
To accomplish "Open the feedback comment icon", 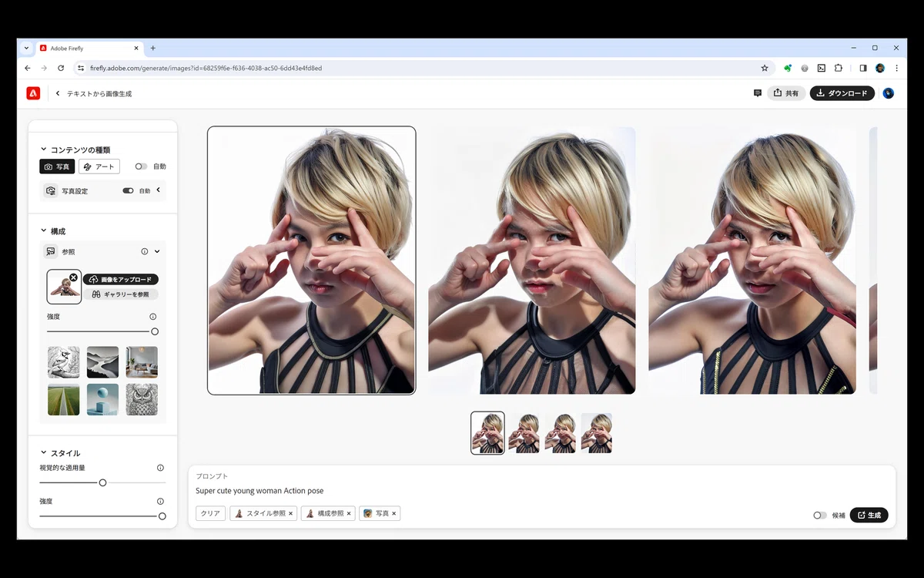I will pos(758,93).
